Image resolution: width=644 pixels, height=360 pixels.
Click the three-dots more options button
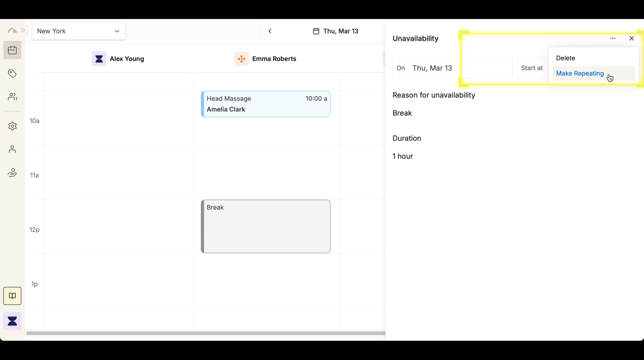point(612,38)
